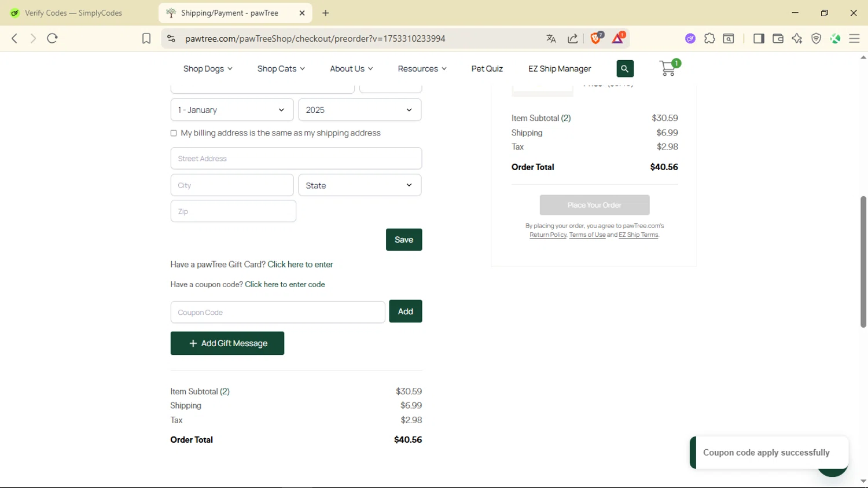Go forward using the browser forward arrow
This screenshot has height=488, width=868.
pos(33,38)
